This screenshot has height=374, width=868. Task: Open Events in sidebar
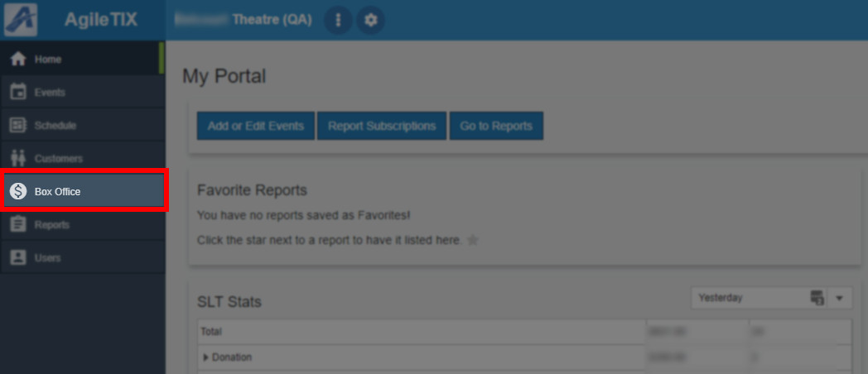click(x=83, y=93)
